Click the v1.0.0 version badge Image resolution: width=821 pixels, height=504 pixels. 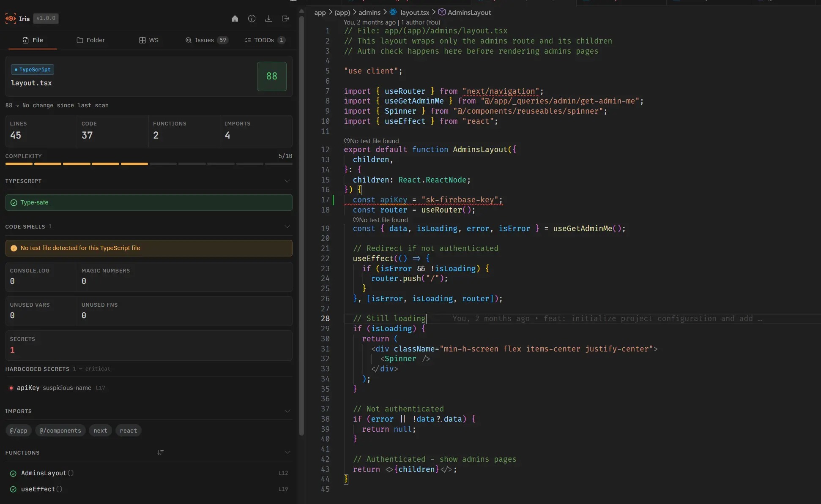46,19
